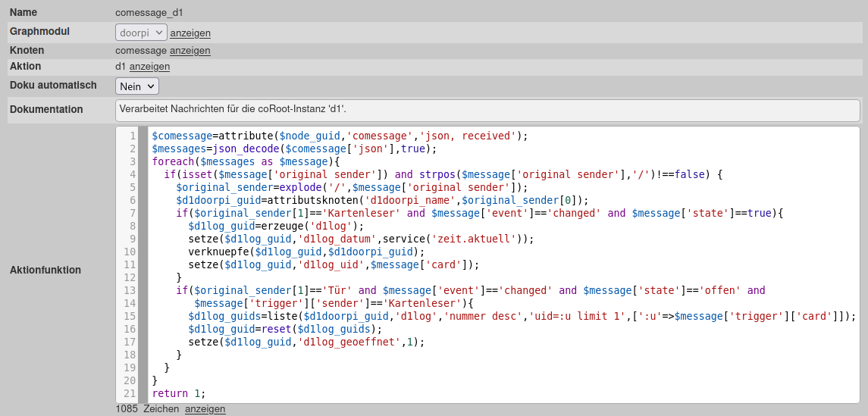The width and height of the screenshot is (868, 416).
Task: Open the Graphmodul doorpi dropdown
Action: point(141,33)
